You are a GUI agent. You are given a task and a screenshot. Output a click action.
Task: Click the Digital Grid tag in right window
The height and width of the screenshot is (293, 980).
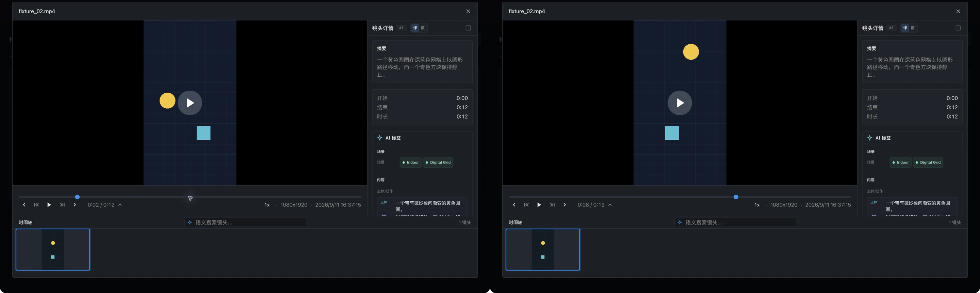(x=928, y=163)
